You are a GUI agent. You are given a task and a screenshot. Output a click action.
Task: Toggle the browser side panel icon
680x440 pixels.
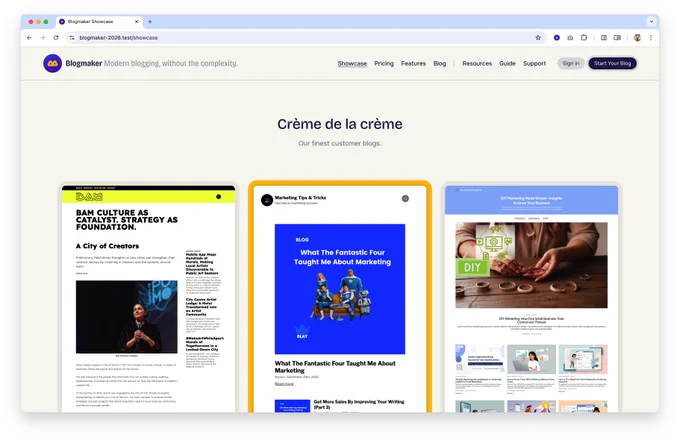pyautogui.click(x=617, y=38)
